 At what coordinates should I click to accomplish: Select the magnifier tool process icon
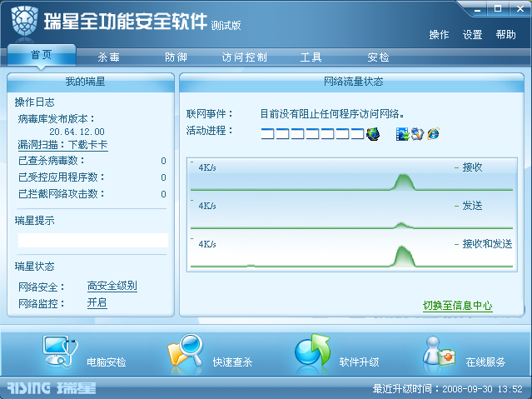click(417, 134)
